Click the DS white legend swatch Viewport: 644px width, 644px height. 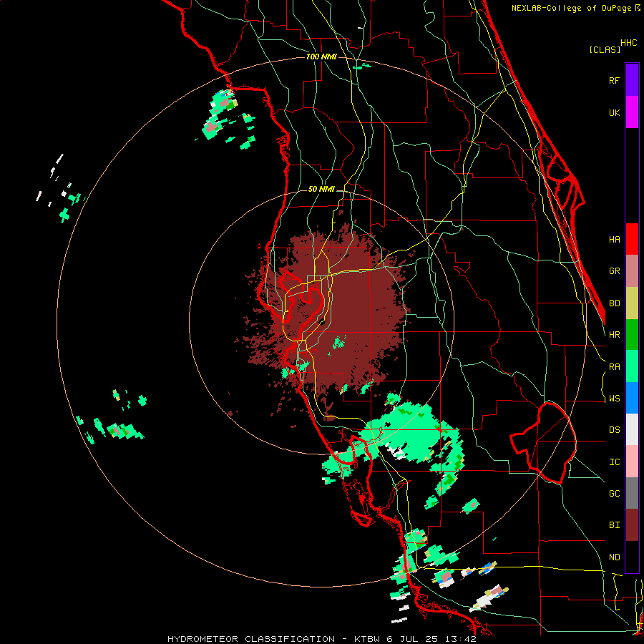[x=632, y=429]
